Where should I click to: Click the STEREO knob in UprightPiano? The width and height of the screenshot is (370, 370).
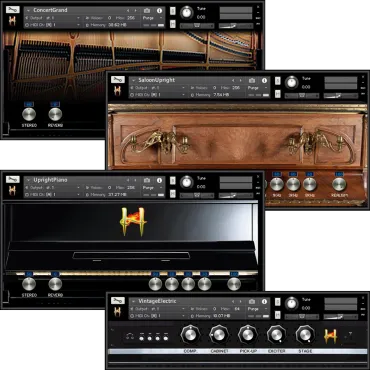(x=29, y=284)
